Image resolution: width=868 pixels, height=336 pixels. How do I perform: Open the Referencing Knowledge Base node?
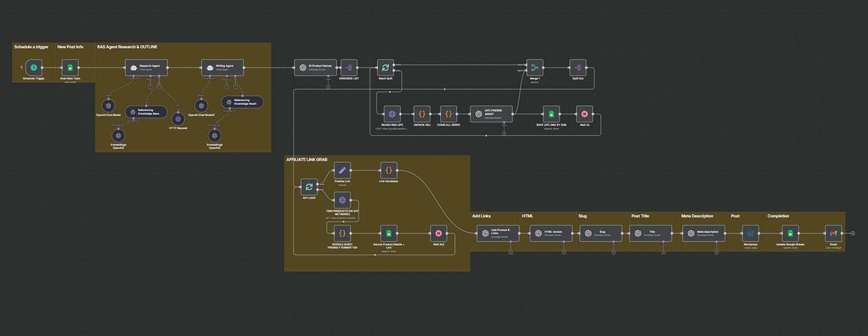coord(146,112)
